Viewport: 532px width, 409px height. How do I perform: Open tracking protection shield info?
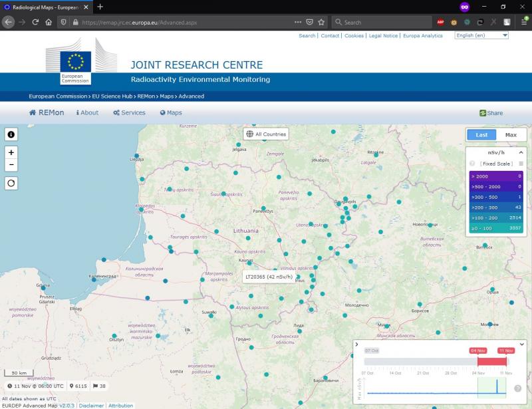63,23
